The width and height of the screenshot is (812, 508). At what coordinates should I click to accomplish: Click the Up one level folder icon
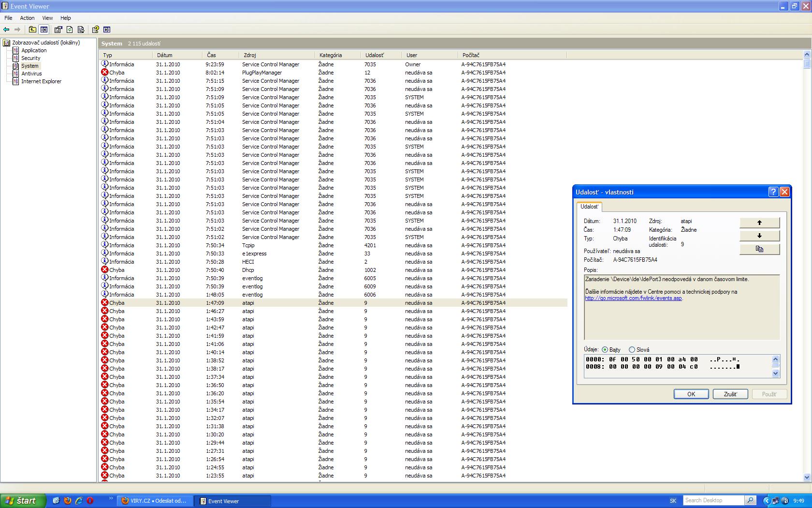coord(32,30)
